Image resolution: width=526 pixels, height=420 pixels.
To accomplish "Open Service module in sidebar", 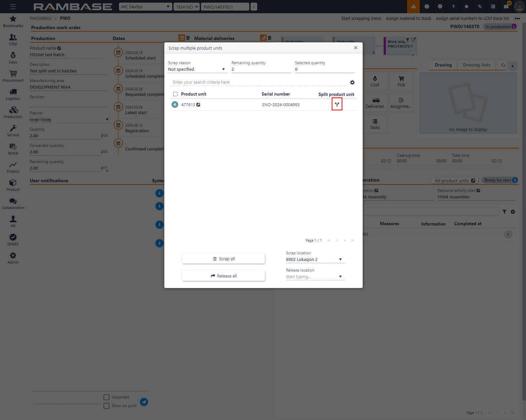I will click(13, 131).
